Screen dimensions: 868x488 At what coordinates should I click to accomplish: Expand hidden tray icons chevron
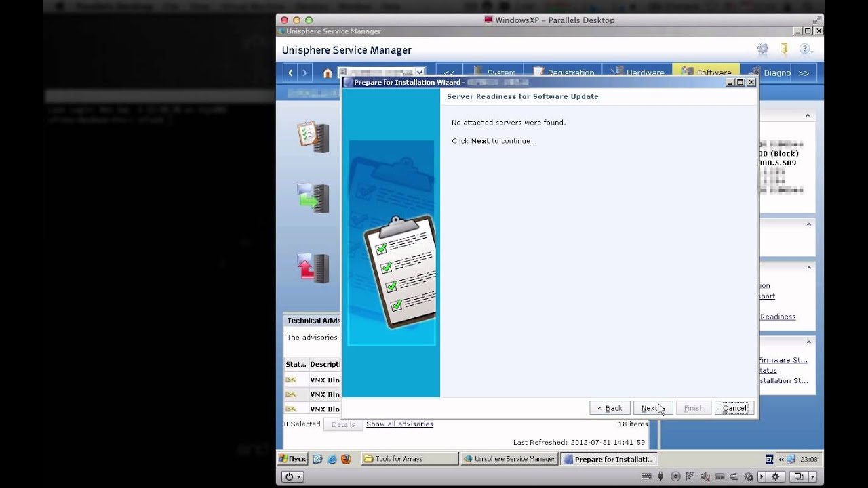tap(781, 459)
